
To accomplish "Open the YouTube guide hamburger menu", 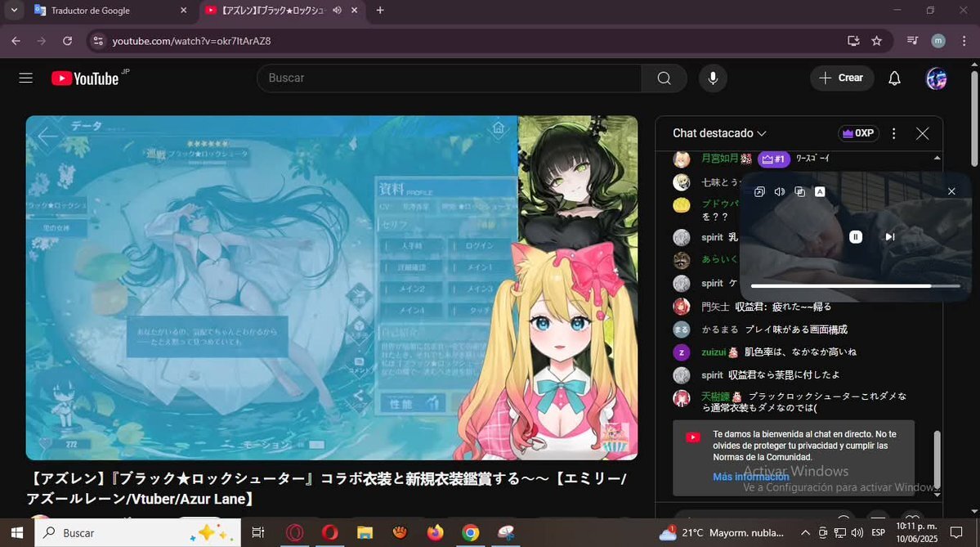I will click(x=25, y=78).
